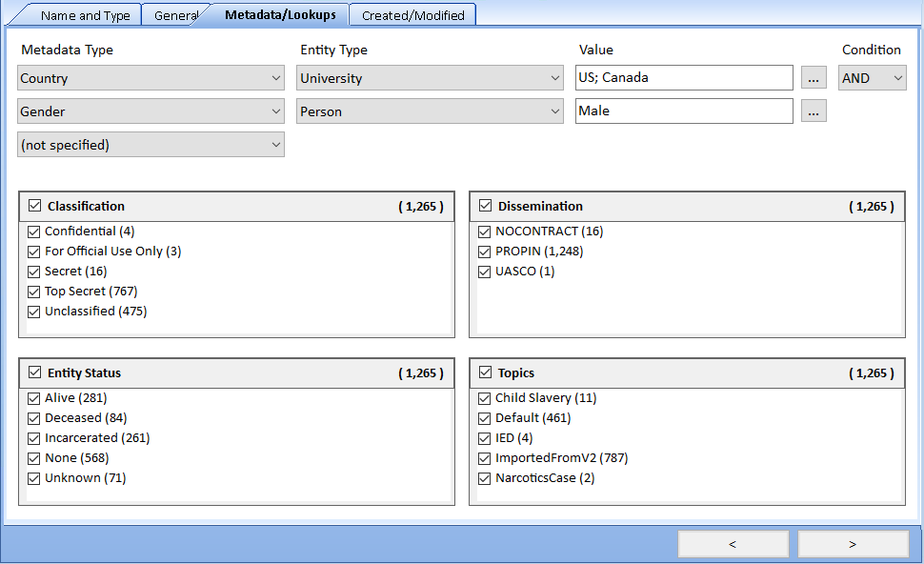This screenshot has height=564, width=924.
Task: Open the Person entity type dropdown
Action: (x=430, y=111)
